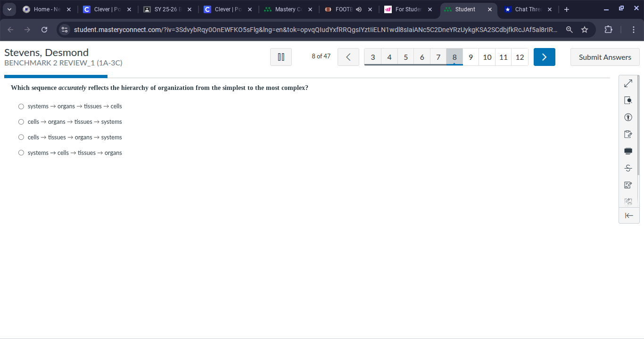Jump to question 3
Screen dimensions: 644x339
click(x=373, y=57)
